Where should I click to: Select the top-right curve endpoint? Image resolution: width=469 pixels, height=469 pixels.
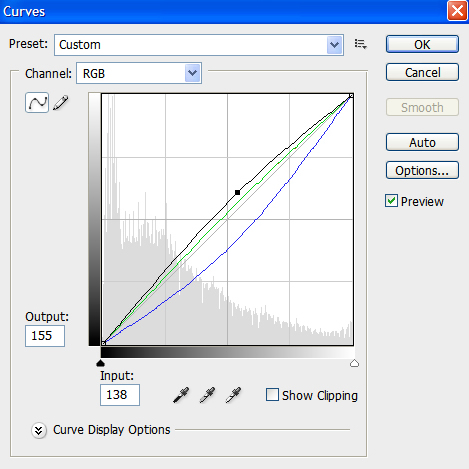pos(351,96)
